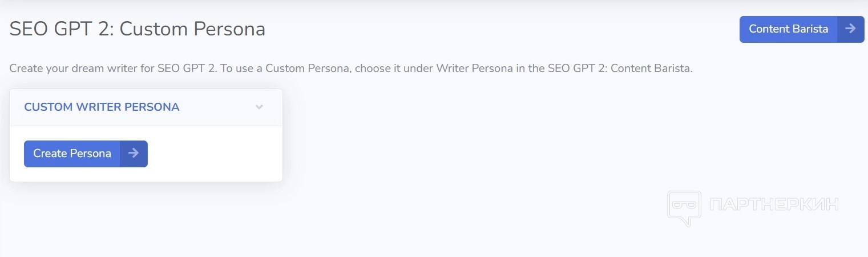Click the word "Create" on the persona button

(50, 154)
